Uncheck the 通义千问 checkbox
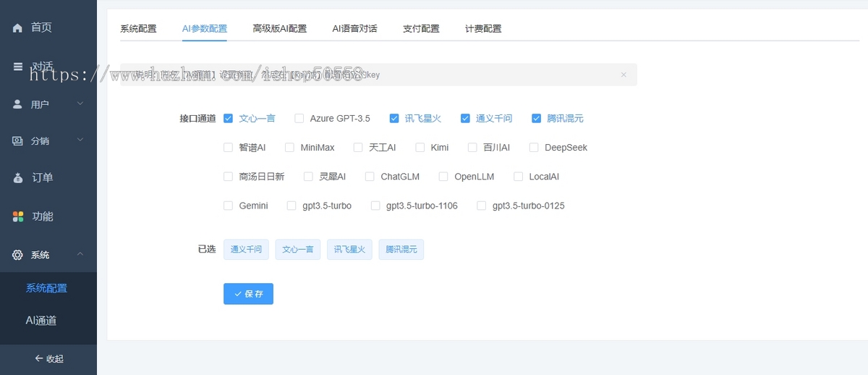The height and width of the screenshot is (375, 868). coord(465,118)
